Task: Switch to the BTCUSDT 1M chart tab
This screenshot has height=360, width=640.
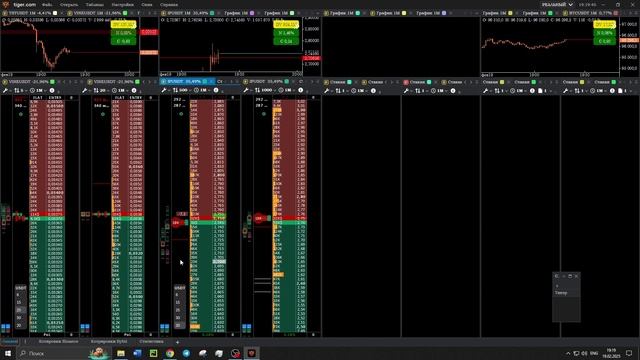Action: (591, 13)
